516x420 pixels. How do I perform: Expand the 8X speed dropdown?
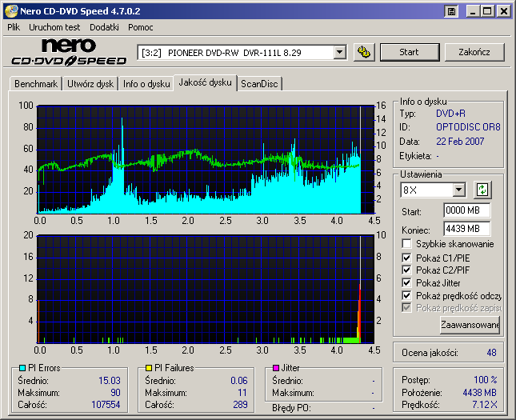click(458, 190)
